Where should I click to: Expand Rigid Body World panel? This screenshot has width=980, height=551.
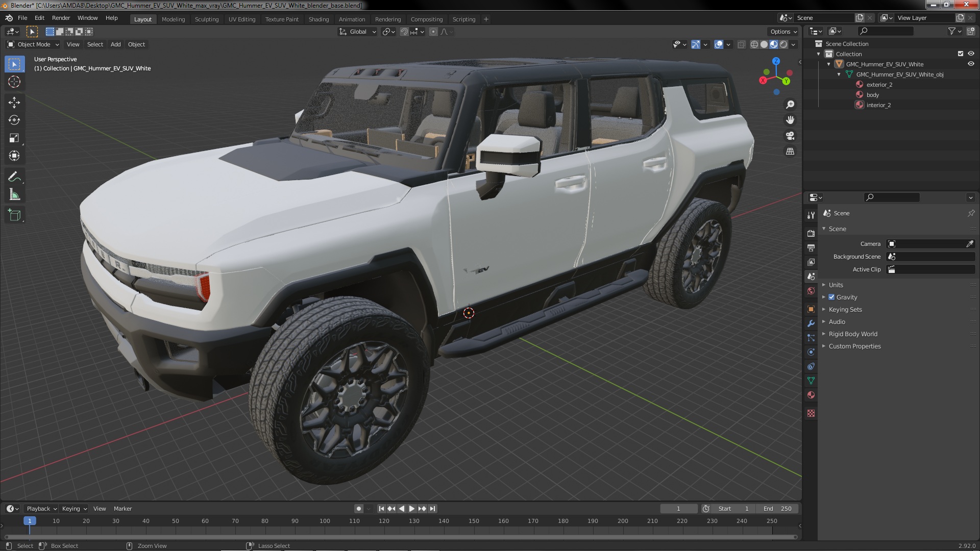coord(852,334)
